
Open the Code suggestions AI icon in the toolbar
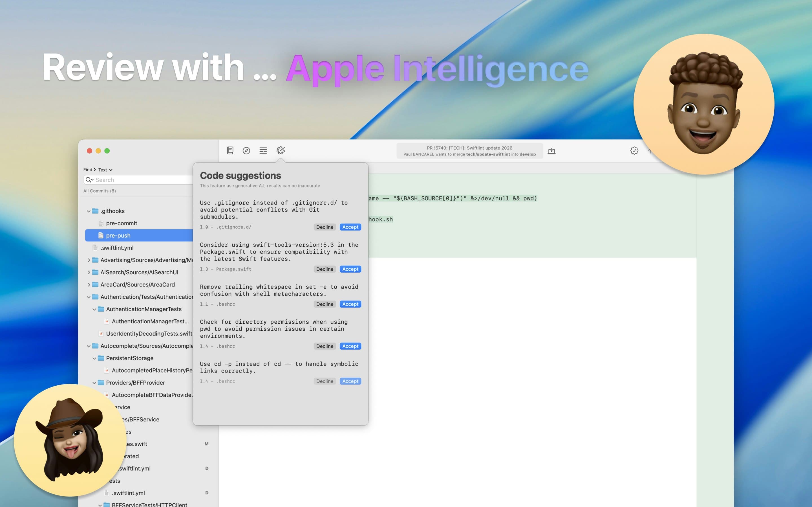[281, 151]
